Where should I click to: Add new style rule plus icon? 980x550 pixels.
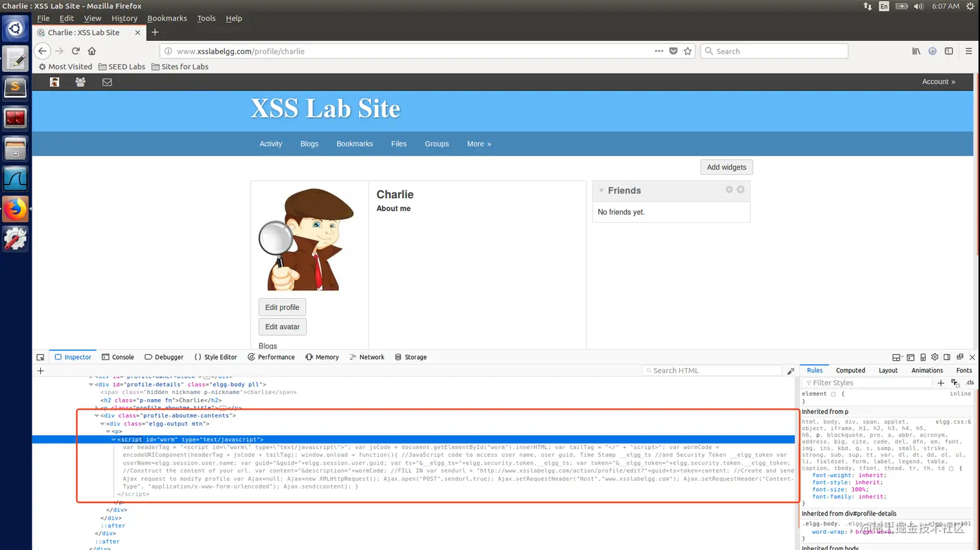pos(941,383)
